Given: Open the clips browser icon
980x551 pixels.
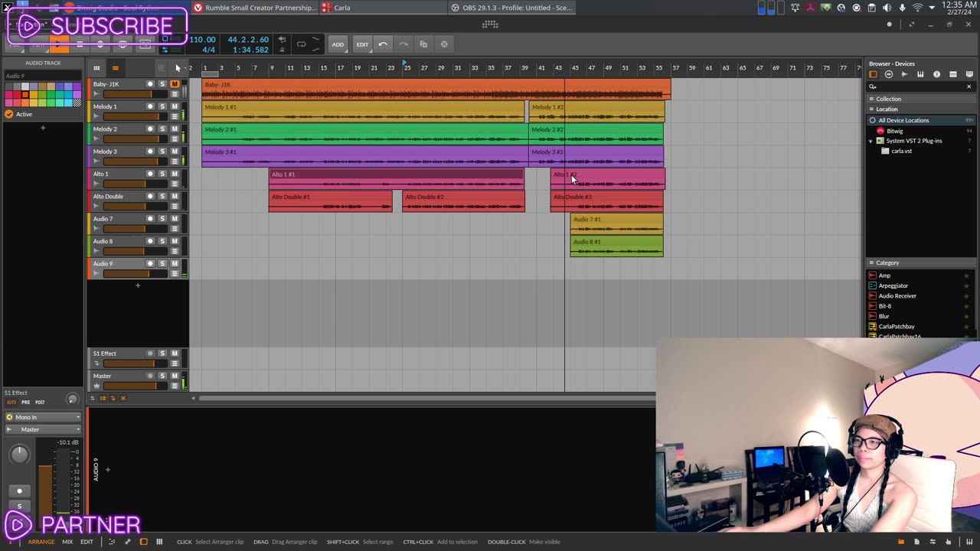Looking at the screenshot, I should pos(952,74).
